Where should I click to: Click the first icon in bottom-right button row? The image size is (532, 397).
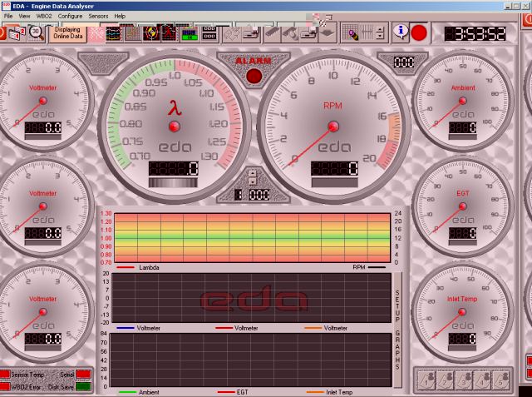pos(426,379)
